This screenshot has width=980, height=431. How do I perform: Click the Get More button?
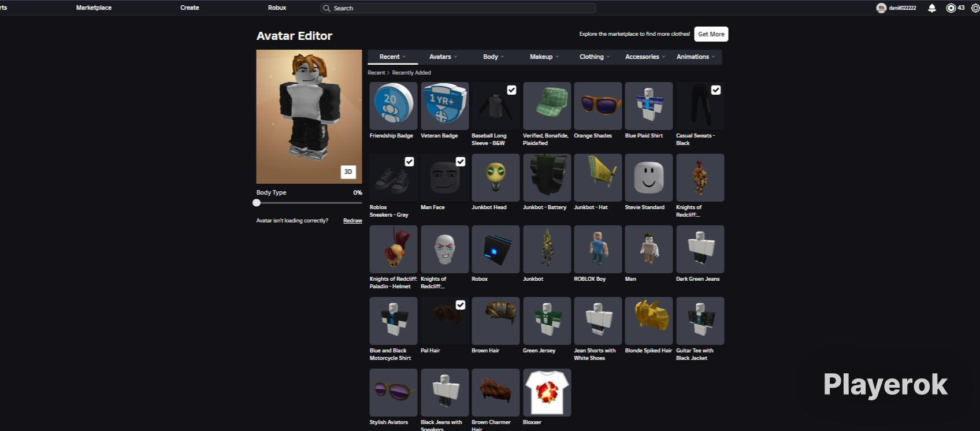711,34
